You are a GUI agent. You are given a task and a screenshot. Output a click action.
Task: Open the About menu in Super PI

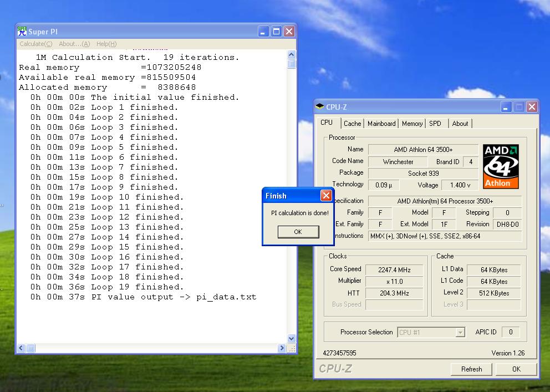[74, 44]
